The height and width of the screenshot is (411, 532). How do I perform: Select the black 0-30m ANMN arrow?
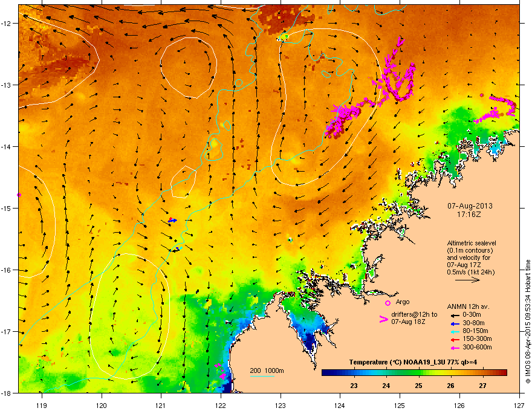coord(455,315)
